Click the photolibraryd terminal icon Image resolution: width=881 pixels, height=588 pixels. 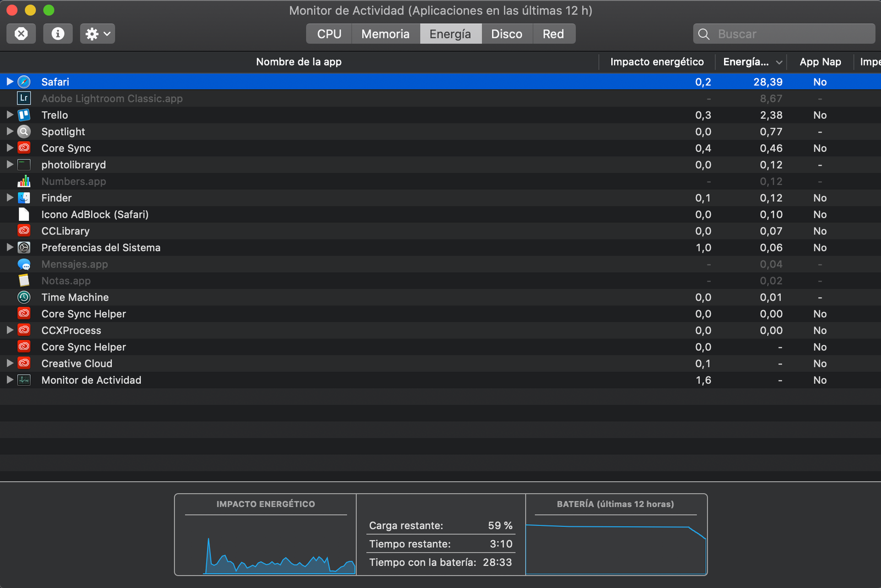click(x=24, y=165)
